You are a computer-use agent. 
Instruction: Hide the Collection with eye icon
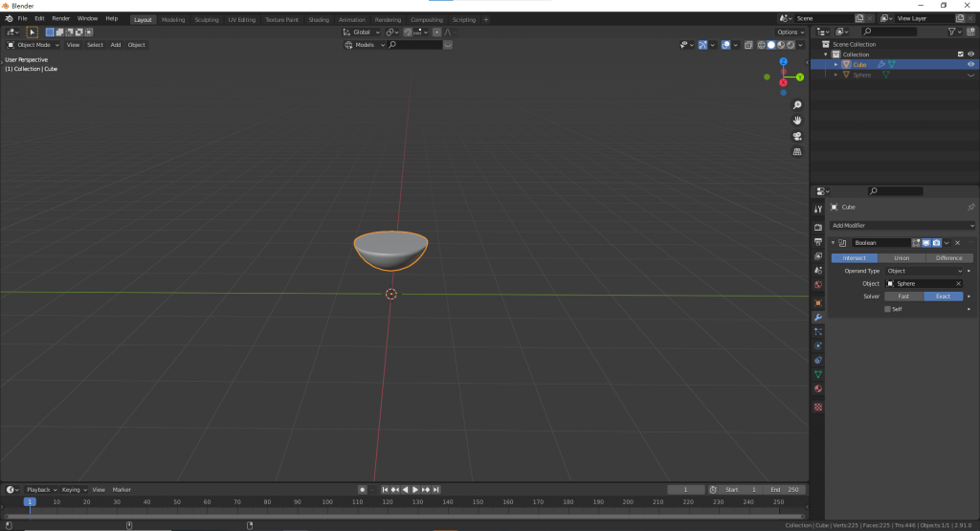click(x=970, y=55)
